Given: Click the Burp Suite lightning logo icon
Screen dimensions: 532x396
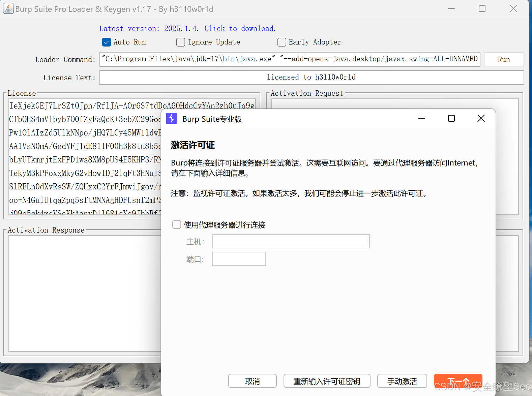Looking at the screenshot, I should pyautogui.click(x=172, y=118).
